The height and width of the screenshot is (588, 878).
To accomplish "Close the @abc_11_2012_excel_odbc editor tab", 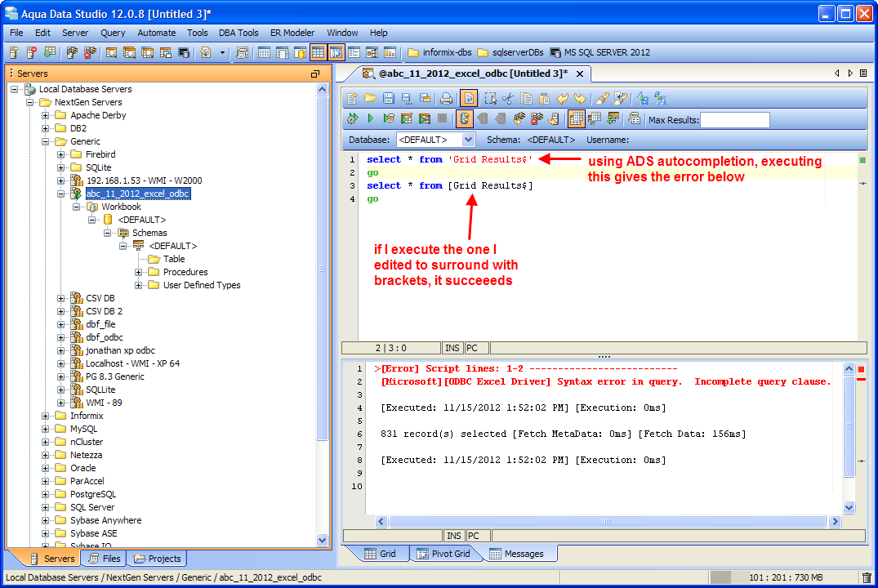I will (580, 74).
